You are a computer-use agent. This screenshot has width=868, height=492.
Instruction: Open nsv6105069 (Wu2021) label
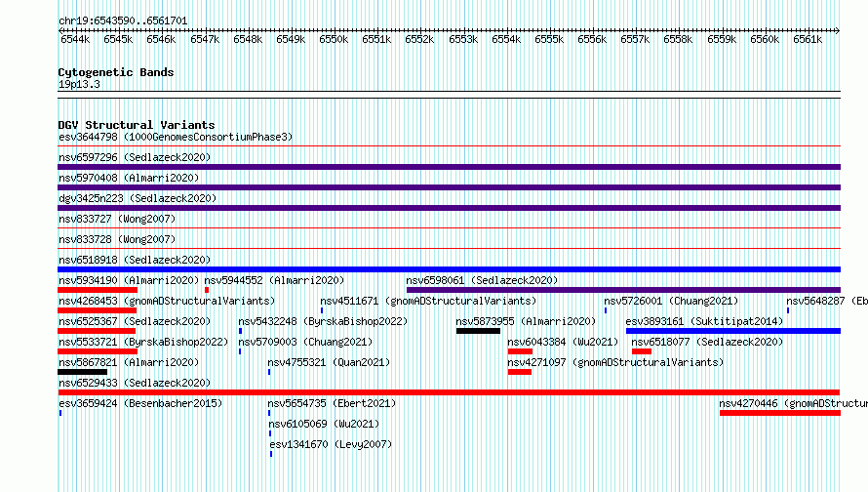click(x=324, y=424)
